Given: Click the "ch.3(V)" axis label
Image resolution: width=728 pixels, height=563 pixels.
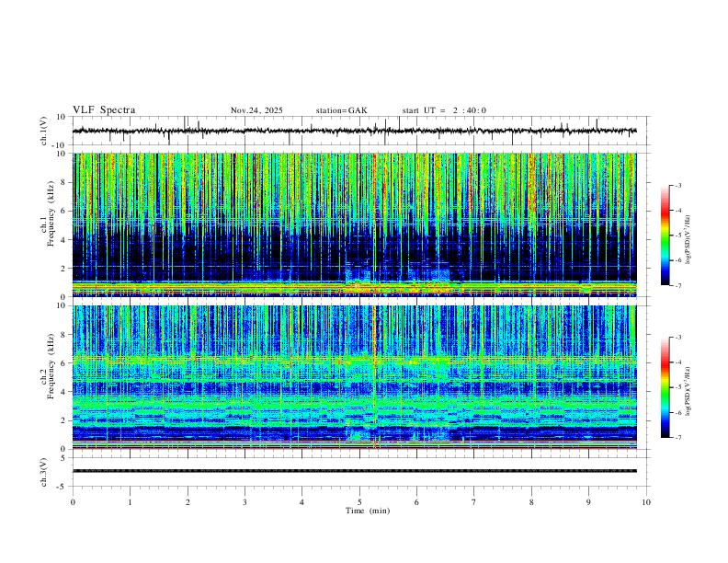Looking at the screenshot, I should 44,473.
